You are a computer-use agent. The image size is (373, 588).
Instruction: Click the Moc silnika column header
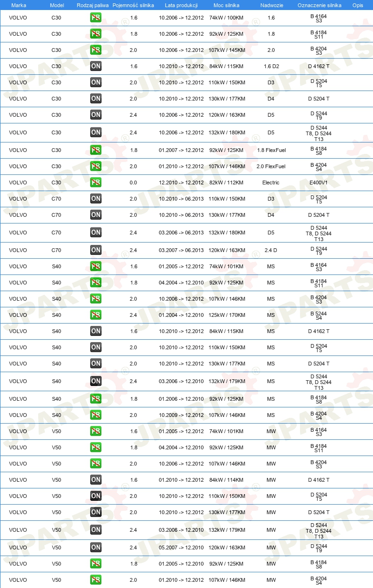pyautogui.click(x=227, y=5)
